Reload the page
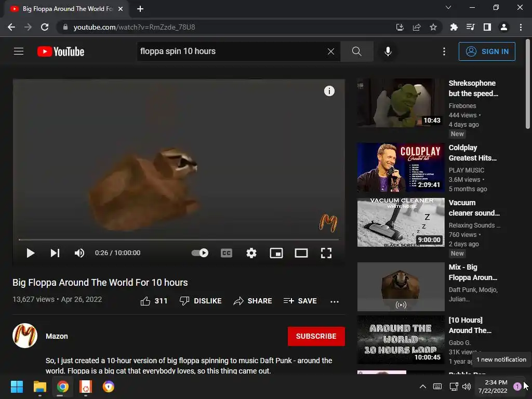This screenshot has width=532, height=399. (x=45, y=27)
